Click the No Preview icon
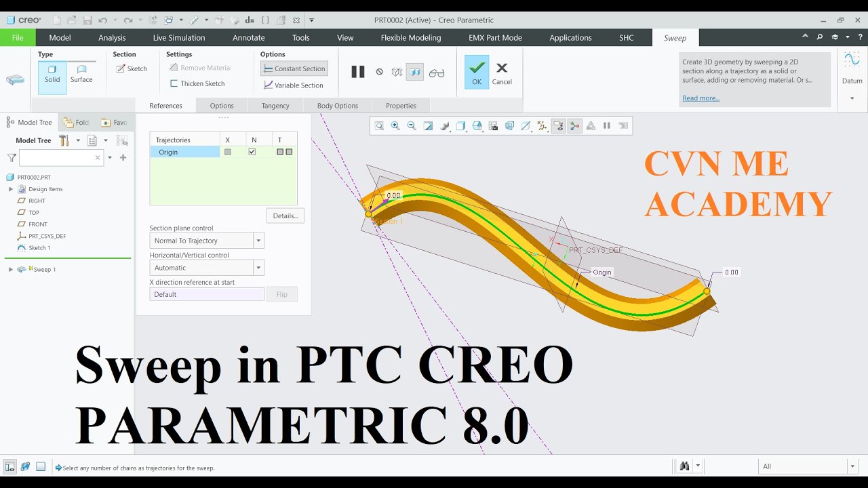Screen dimensions: 868x488 (x=379, y=72)
